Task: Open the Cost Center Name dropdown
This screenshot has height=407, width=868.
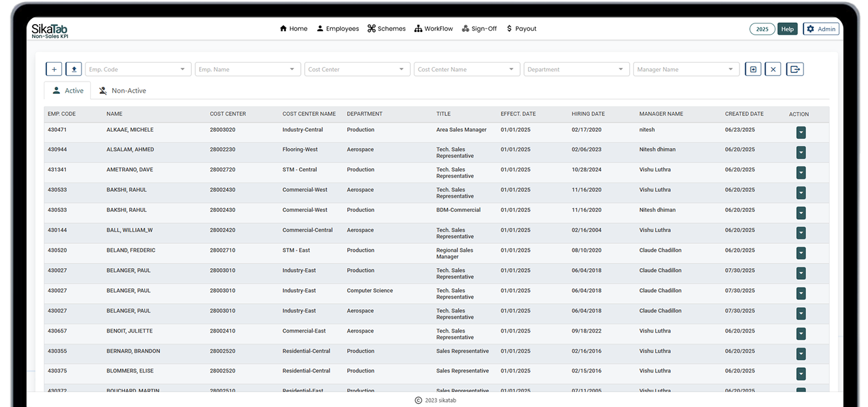Action: click(511, 69)
